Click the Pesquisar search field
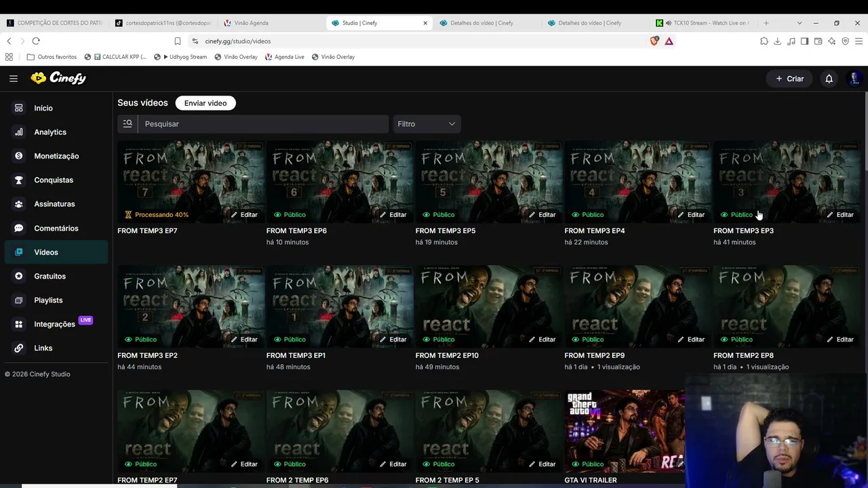The image size is (868, 488). (263, 124)
